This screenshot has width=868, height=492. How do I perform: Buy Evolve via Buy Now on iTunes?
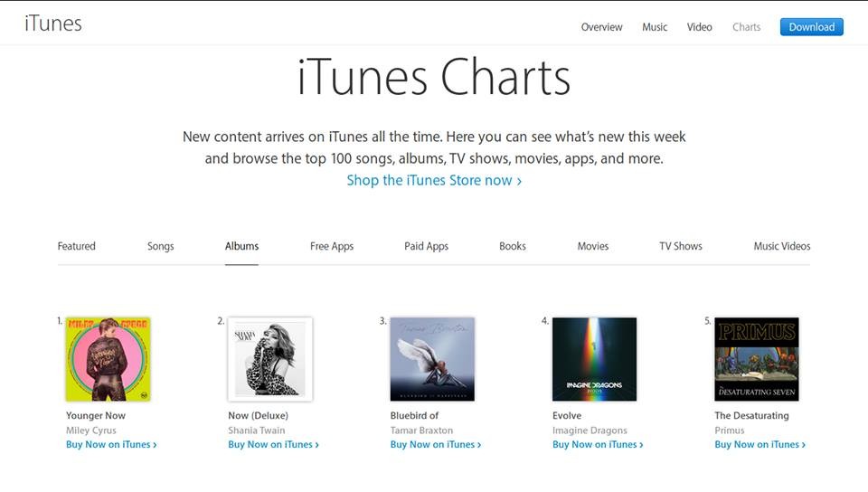point(598,445)
